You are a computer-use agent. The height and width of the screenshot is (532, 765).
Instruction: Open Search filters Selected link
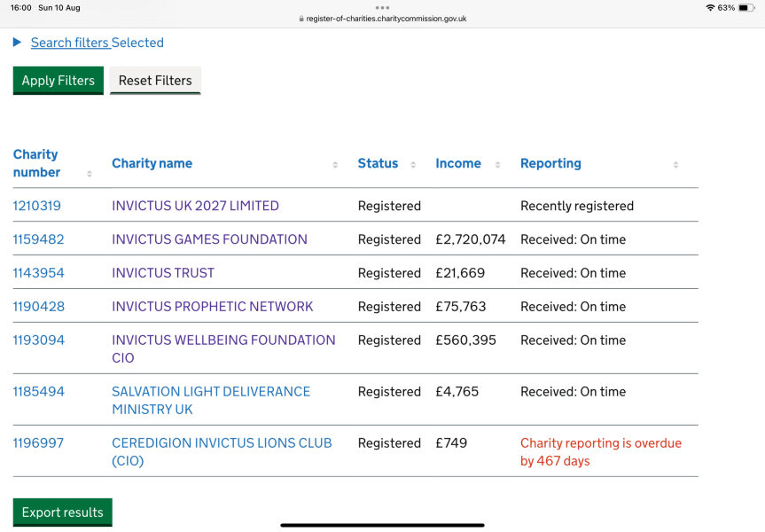point(98,43)
